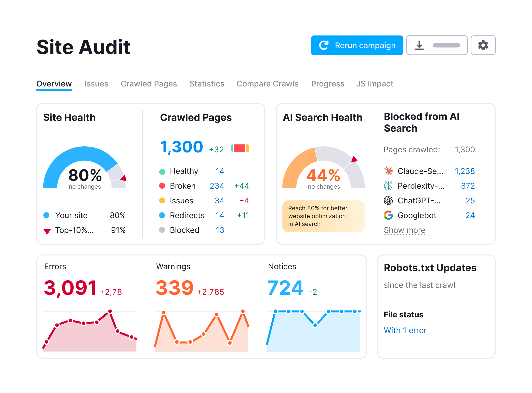The image size is (532, 393).
Task: Open the With 1 error link
Action: tap(405, 330)
